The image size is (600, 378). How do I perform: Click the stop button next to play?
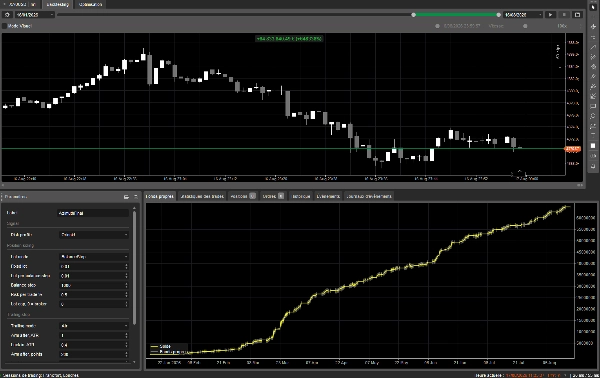pos(564,15)
